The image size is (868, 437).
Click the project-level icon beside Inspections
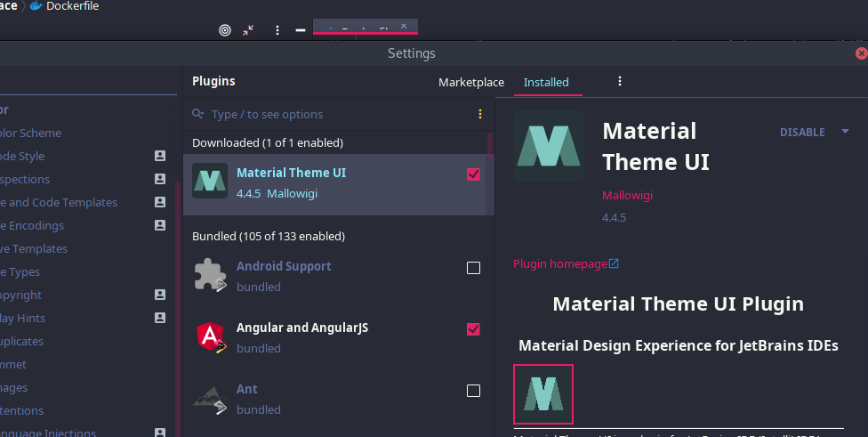[160, 179]
